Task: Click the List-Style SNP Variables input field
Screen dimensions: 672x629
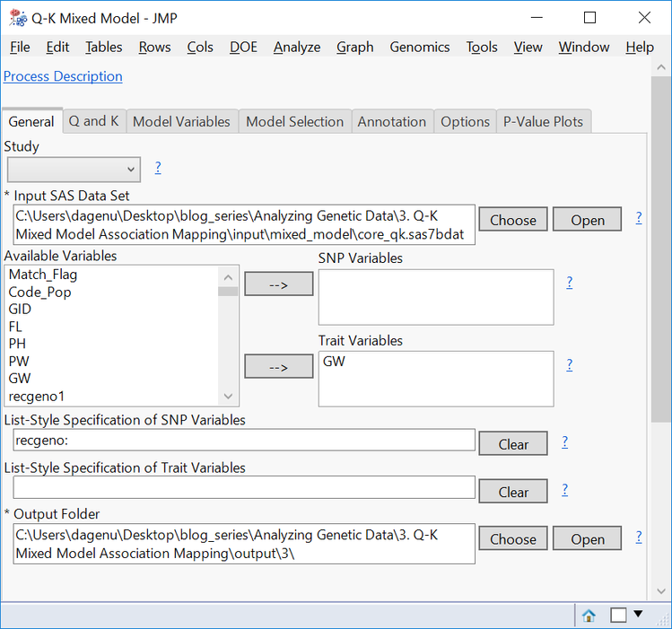Action: (244, 440)
